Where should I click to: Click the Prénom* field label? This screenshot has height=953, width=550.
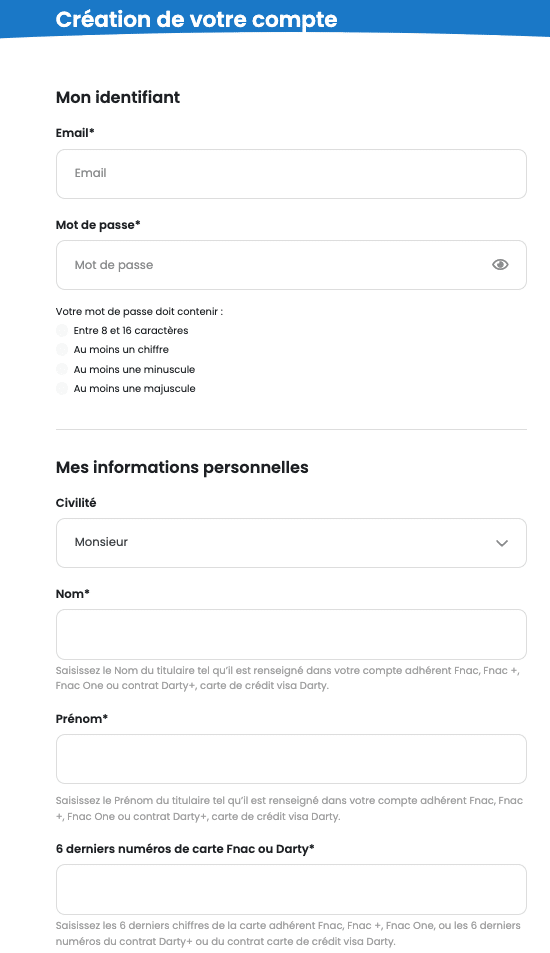pyautogui.click(x=82, y=718)
